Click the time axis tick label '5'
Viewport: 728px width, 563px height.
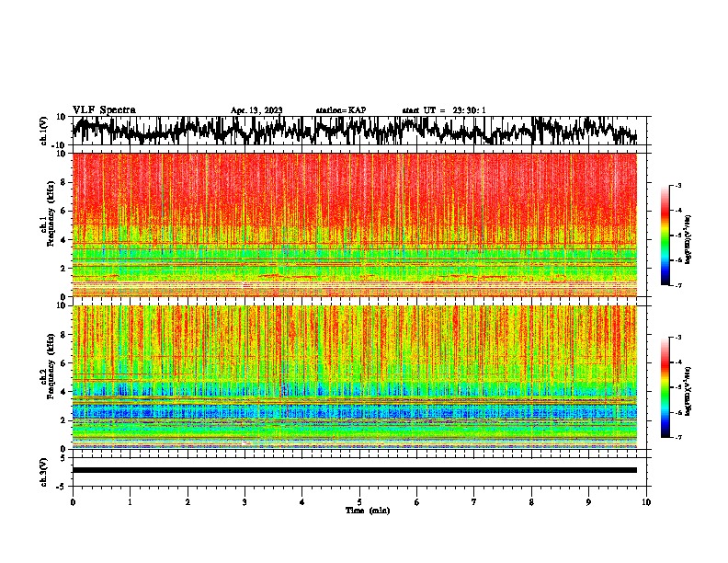click(359, 502)
